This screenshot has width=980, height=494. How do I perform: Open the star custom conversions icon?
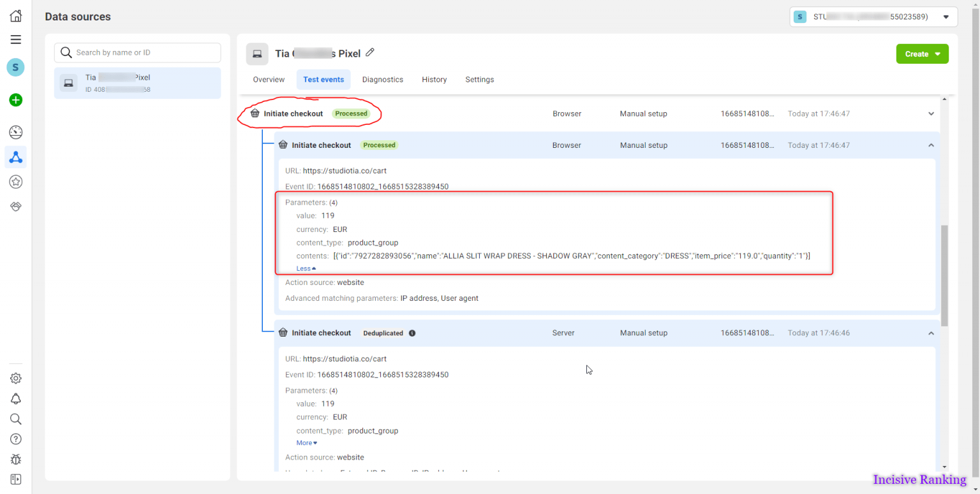pyautogui.click(x=15, y=182)
